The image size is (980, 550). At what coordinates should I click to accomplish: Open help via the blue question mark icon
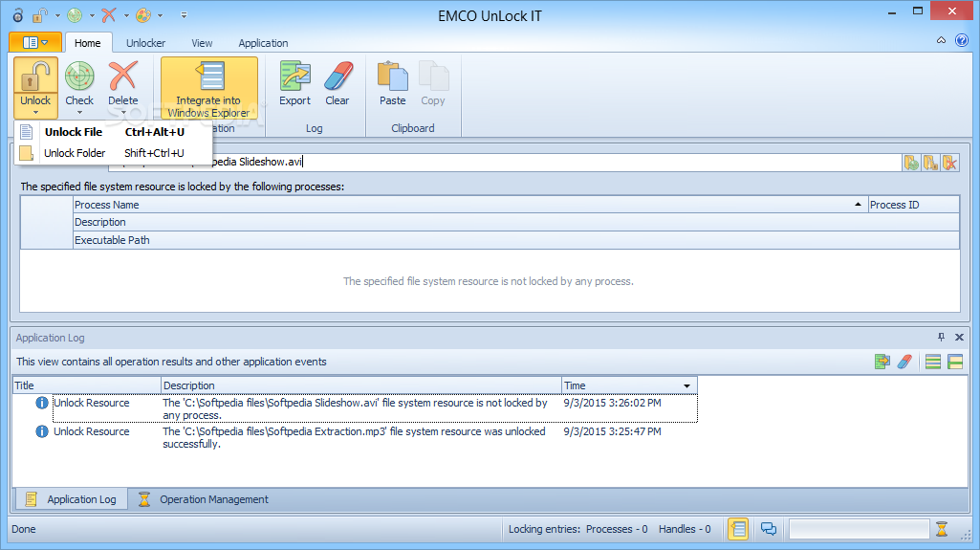962,40
